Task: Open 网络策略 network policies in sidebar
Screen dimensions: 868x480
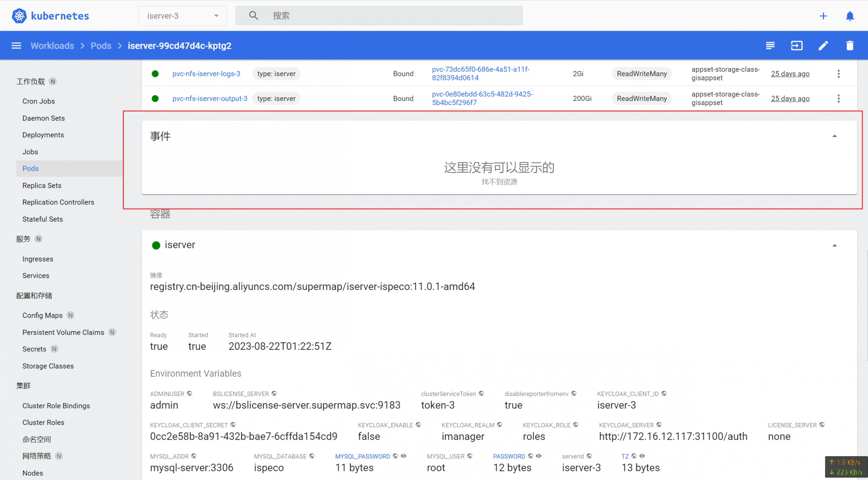Action: [37, 456]
